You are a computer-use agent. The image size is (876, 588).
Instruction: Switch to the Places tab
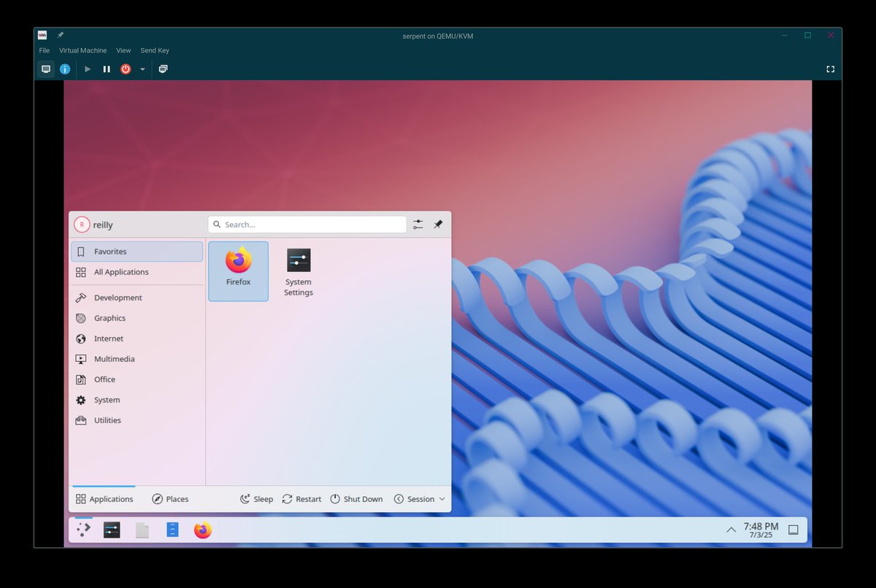(170, 499)
